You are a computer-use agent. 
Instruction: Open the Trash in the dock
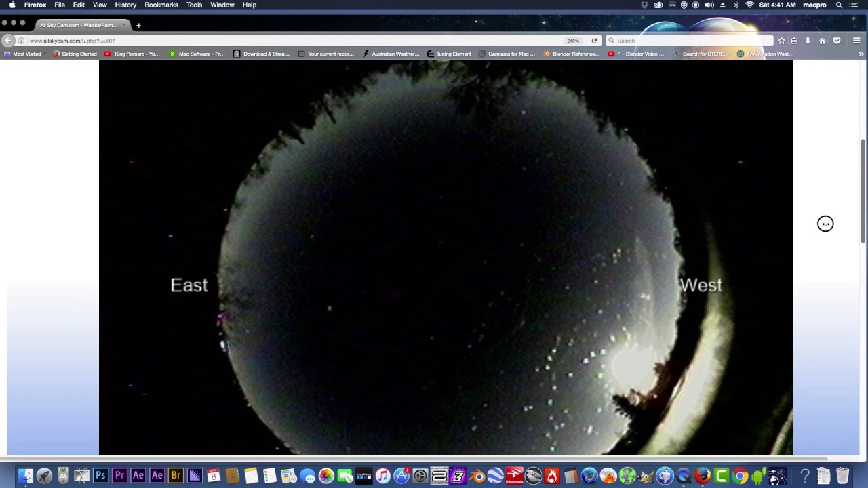tap(843, 476)
